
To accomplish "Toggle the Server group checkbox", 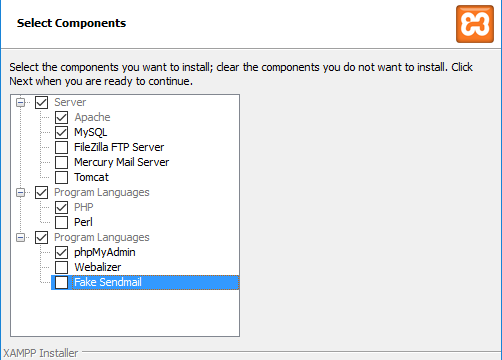I will pos(41,102).
